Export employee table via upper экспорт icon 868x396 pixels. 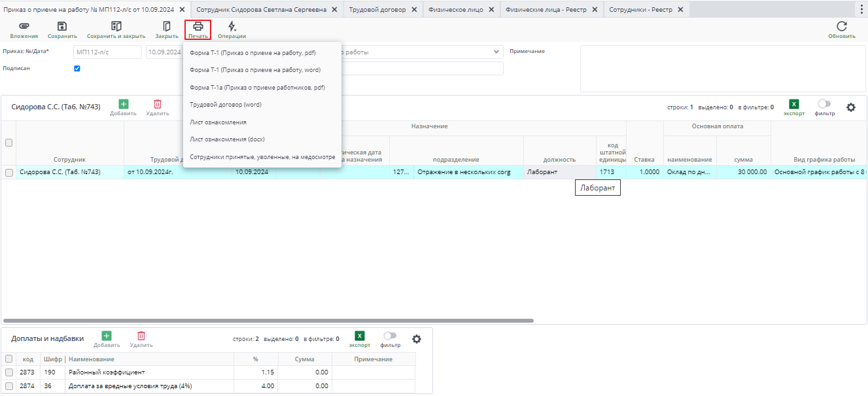point(794,105)
